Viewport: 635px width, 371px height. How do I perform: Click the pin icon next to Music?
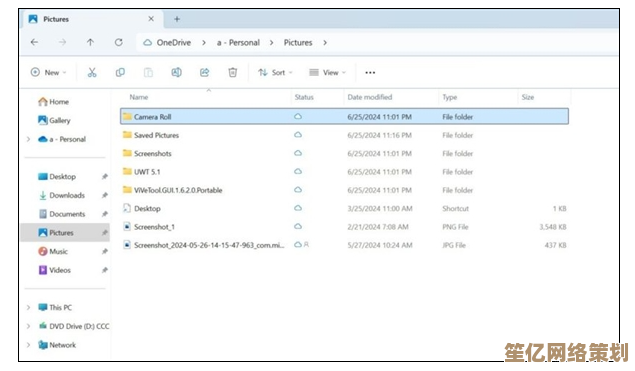(104, 252)
